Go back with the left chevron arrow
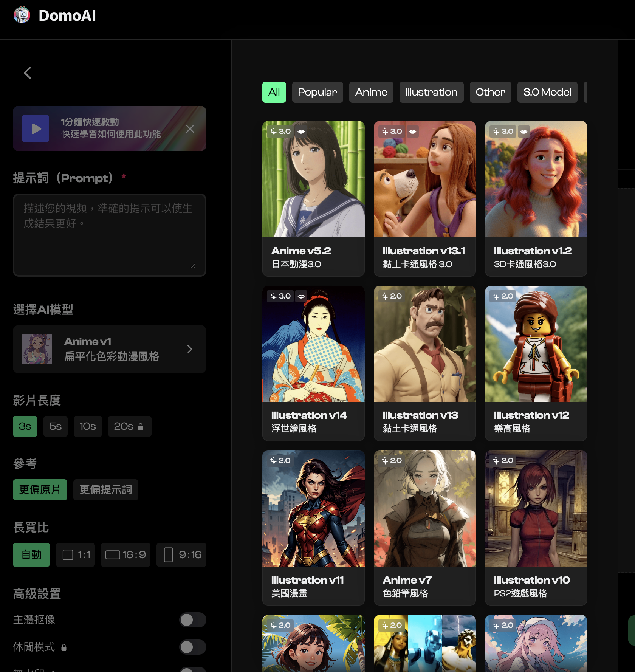This screenshot has height=672, width=635. [28, 73]
